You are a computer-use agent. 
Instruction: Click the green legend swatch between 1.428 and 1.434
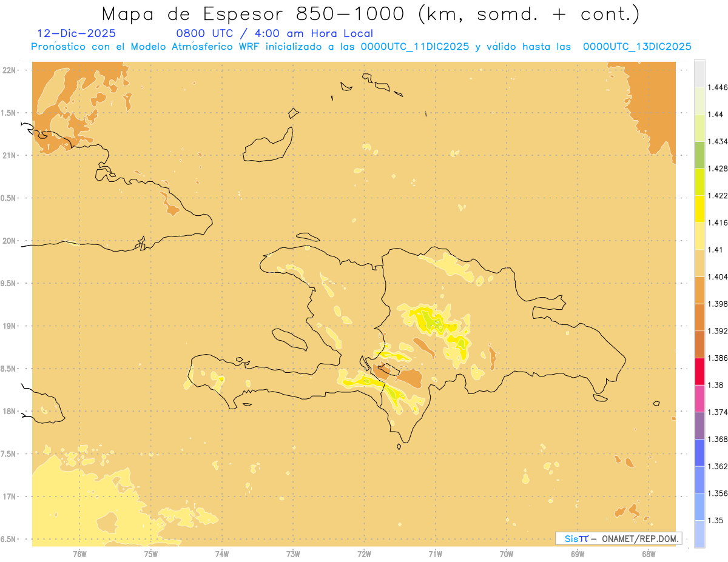(700, 155)
